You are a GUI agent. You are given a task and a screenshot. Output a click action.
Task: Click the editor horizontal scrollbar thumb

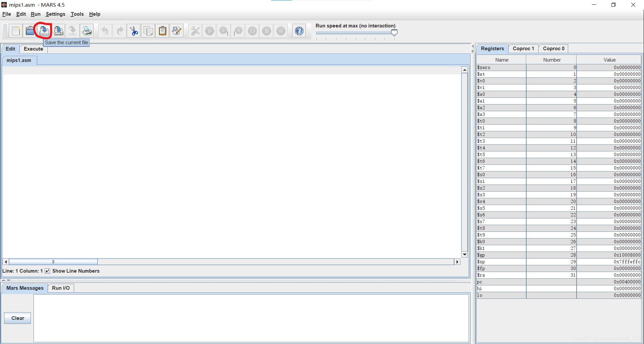pyautogui.click(x=53, y=262)
